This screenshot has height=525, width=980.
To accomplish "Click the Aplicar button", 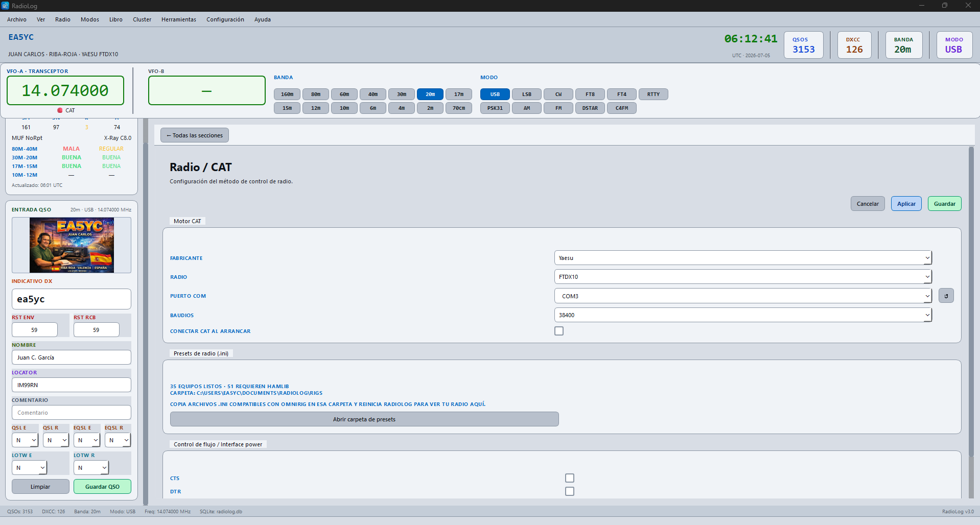I will point(906,204).
